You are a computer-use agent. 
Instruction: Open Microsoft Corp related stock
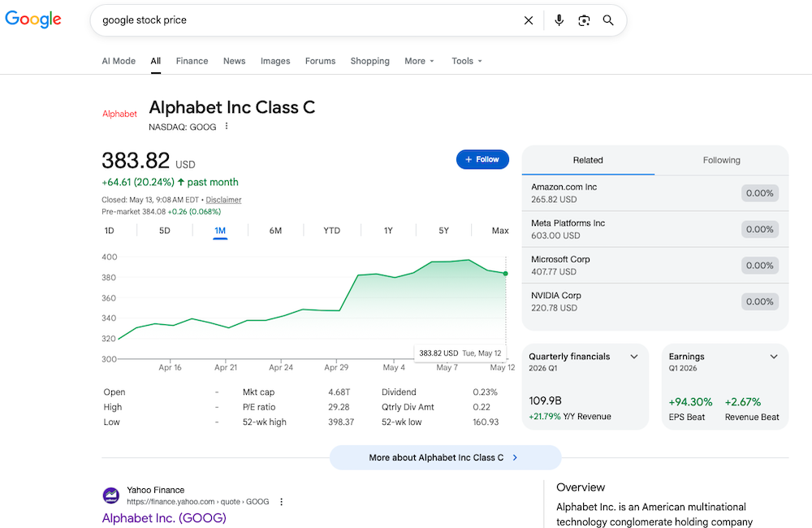tap(655, 266)
